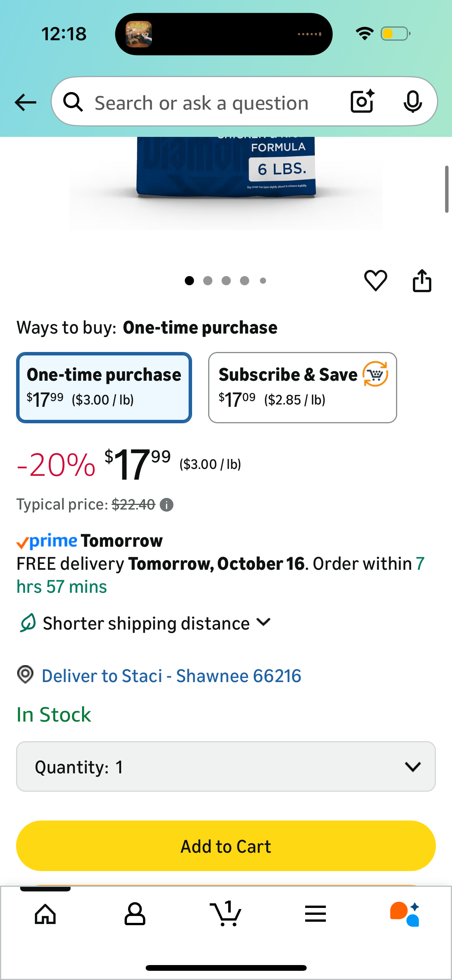
Task: Tap the back arrow icon
Action: (x=25, y=102)
